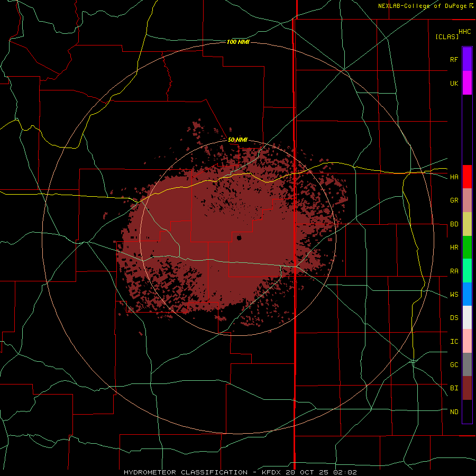
Task: Click the Hydrometeor Classification KFDX title text
Action: click(x=240, y=472)
